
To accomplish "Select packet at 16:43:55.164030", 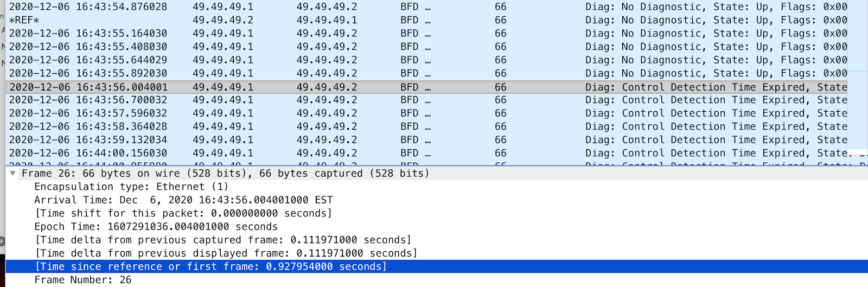I will (x=426, y=33).
